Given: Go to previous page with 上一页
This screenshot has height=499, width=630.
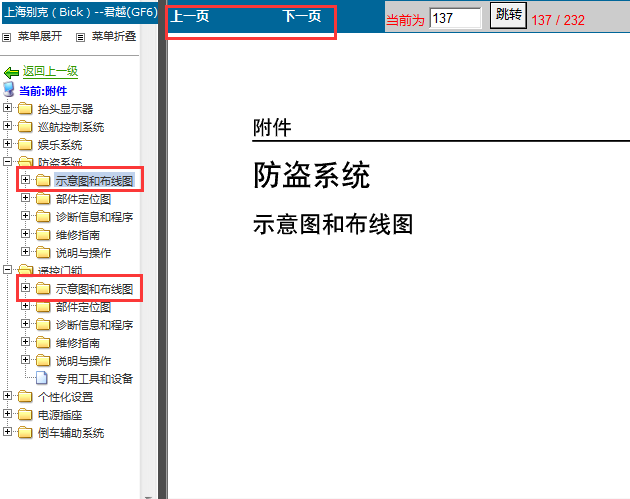Looking at the screenshot, I should (190, 16).
